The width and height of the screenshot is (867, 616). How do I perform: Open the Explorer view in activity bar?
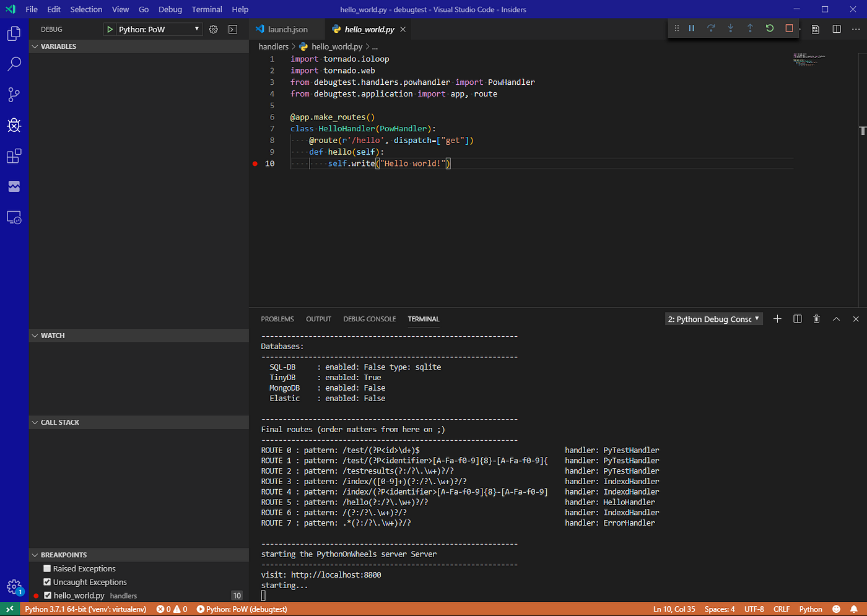coord(14,33)
